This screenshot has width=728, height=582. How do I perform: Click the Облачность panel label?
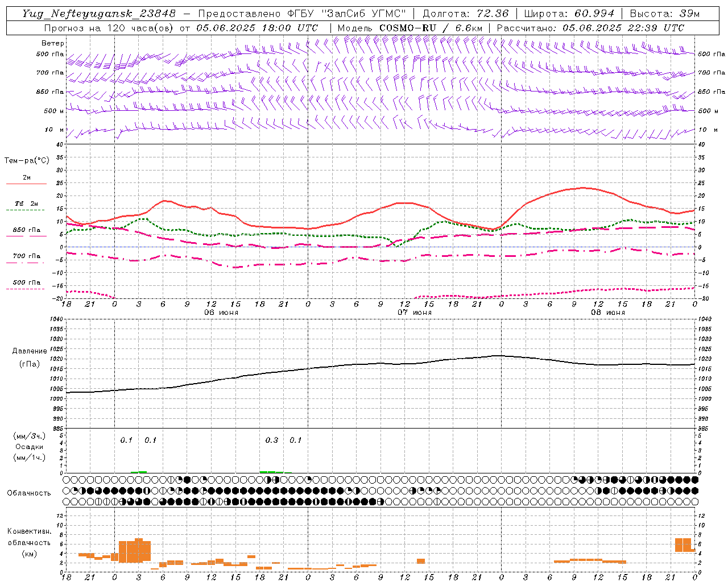coord(29,493)
